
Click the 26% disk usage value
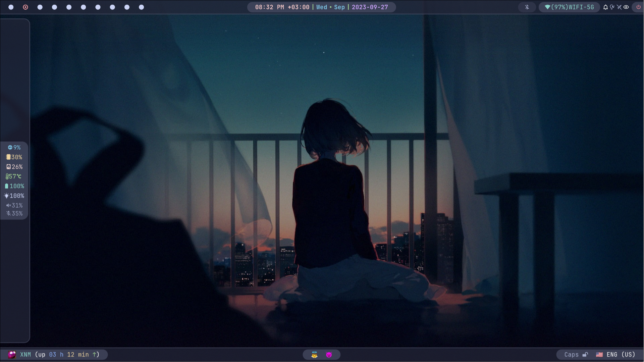pyautogui.click(x=17, y=167)
